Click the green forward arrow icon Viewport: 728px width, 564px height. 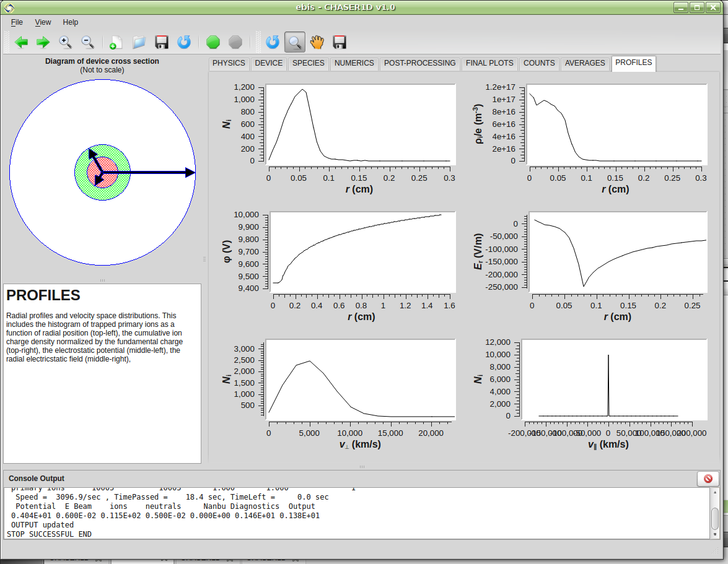pyautogui.click(x=43, y=43)
